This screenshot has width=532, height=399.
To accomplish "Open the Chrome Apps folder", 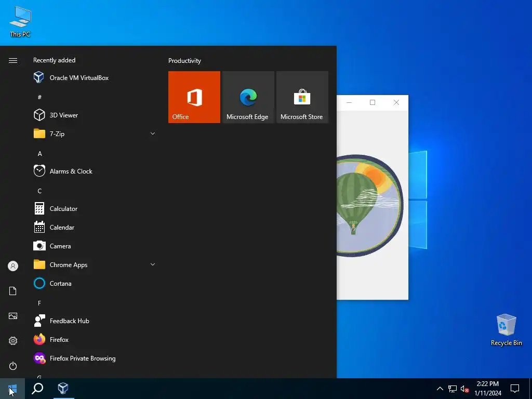I will (95, 264).
